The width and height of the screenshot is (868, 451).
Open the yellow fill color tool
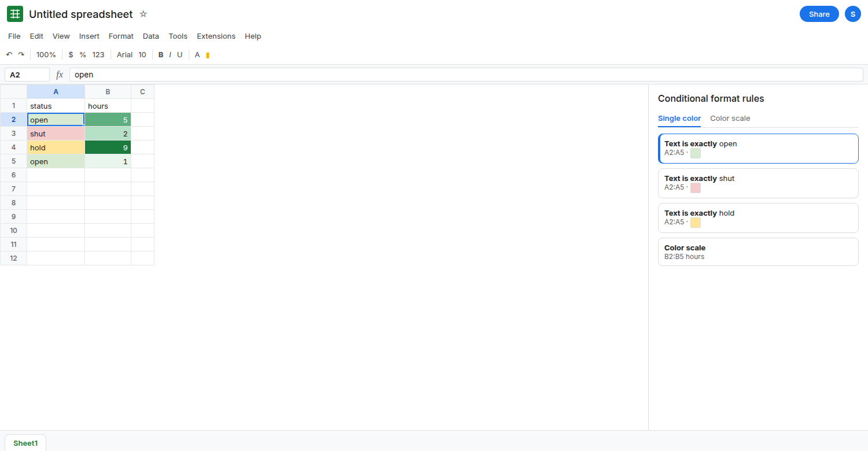click(208, 55)
